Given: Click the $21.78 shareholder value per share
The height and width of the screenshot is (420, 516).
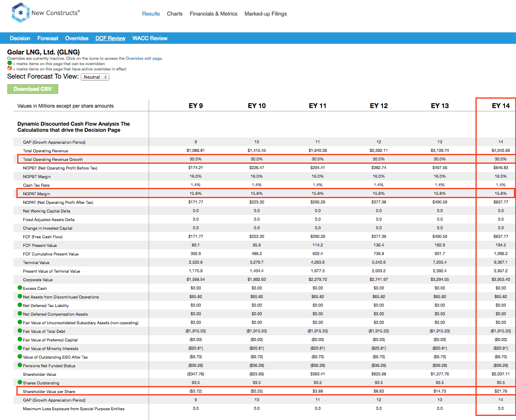Looking at the screenshot, I should (x=501, y=391).
